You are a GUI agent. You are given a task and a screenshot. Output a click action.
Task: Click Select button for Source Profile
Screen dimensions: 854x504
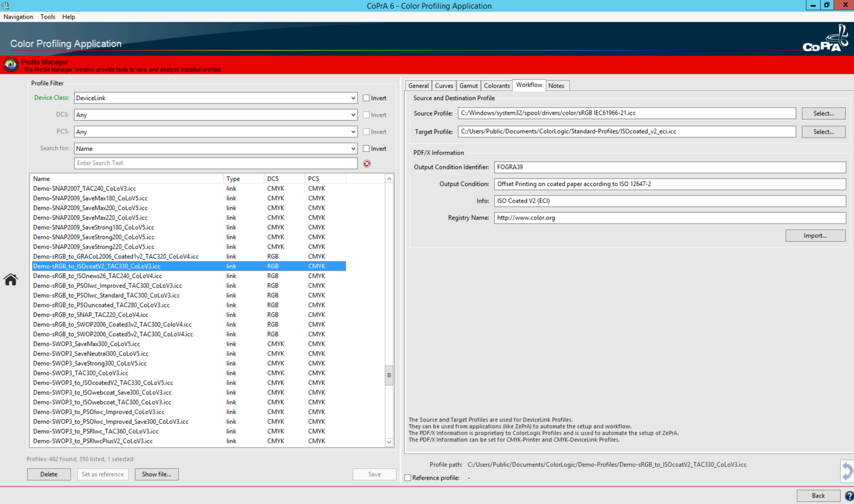pyautogui.click(x=823, y=113)
